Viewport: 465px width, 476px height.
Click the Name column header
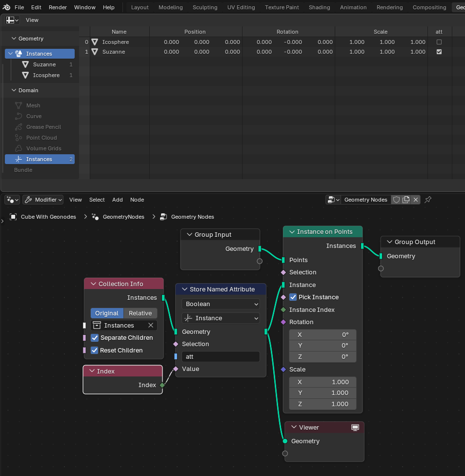(x=119, y=32)
